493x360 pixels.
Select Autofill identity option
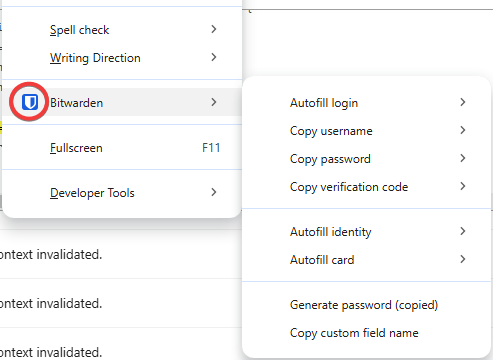tap(367, 232)
